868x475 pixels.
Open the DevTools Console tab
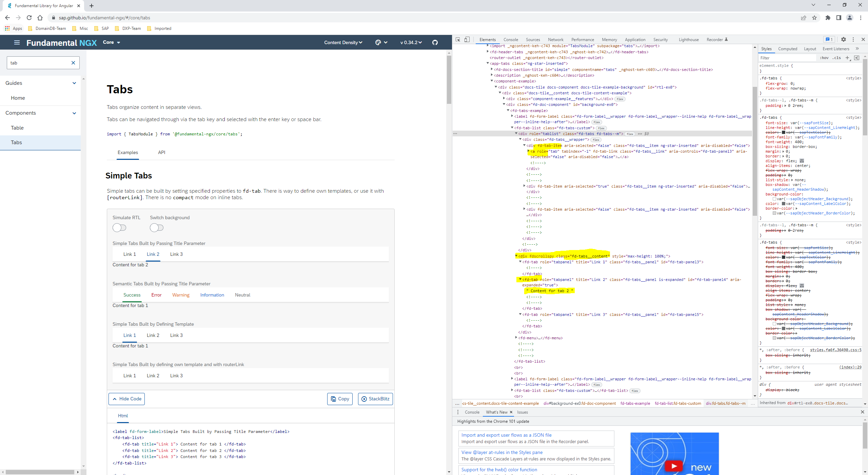coord(511,40)
